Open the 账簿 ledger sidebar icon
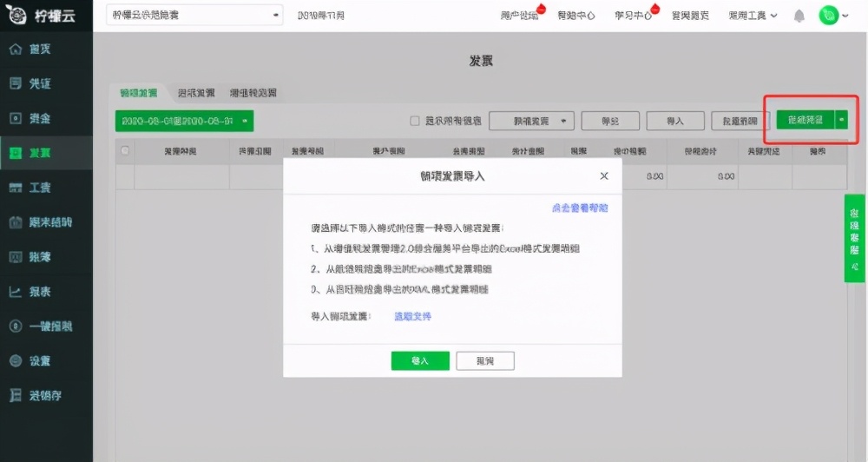The width and height of the screenshot is (868, 462). (16, 257)
